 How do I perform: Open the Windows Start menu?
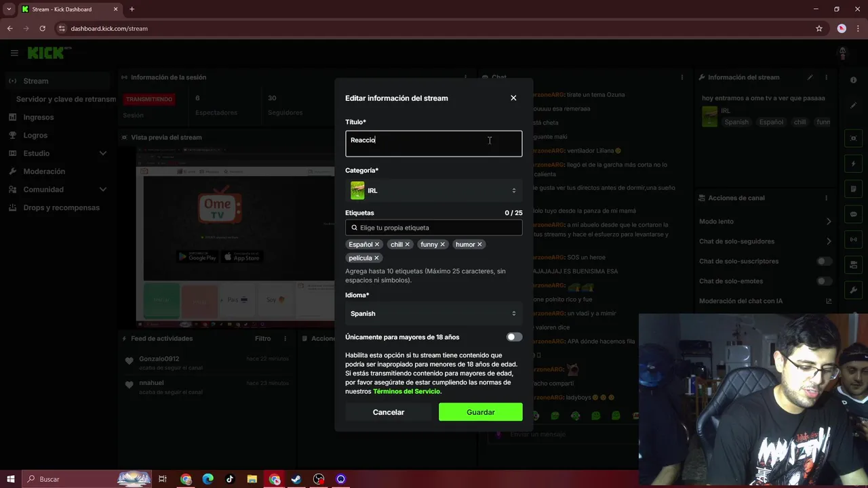10,479
